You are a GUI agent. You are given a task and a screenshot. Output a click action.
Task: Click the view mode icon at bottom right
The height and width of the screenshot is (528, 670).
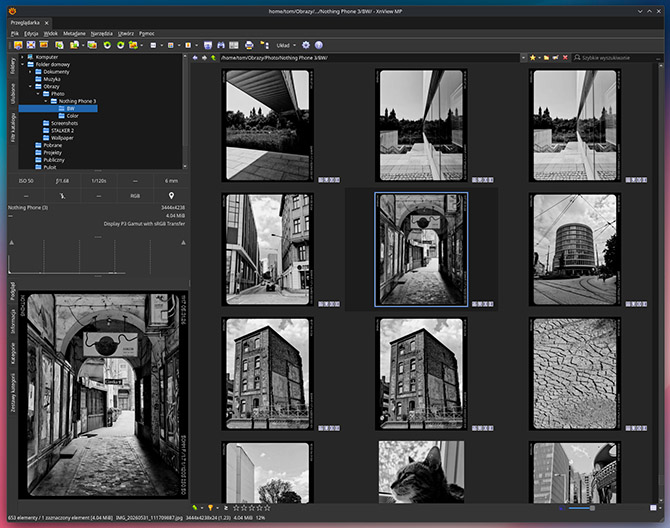(653, 507)
